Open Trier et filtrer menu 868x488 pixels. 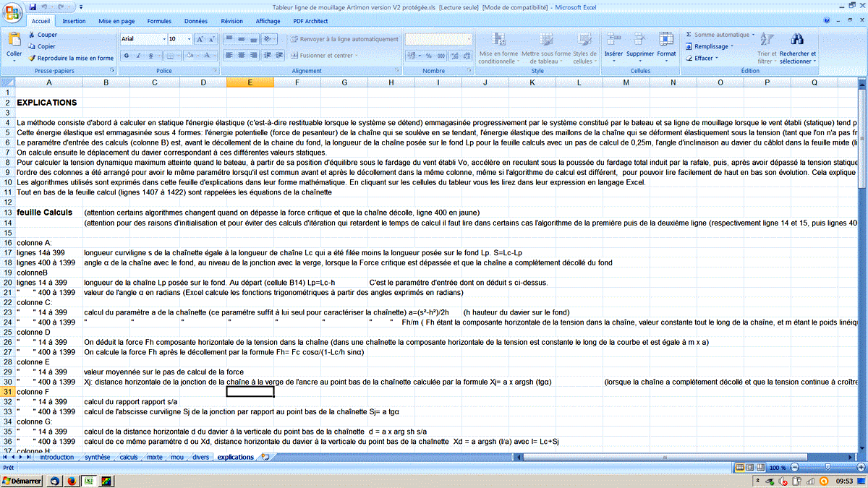tap(767, 48)
